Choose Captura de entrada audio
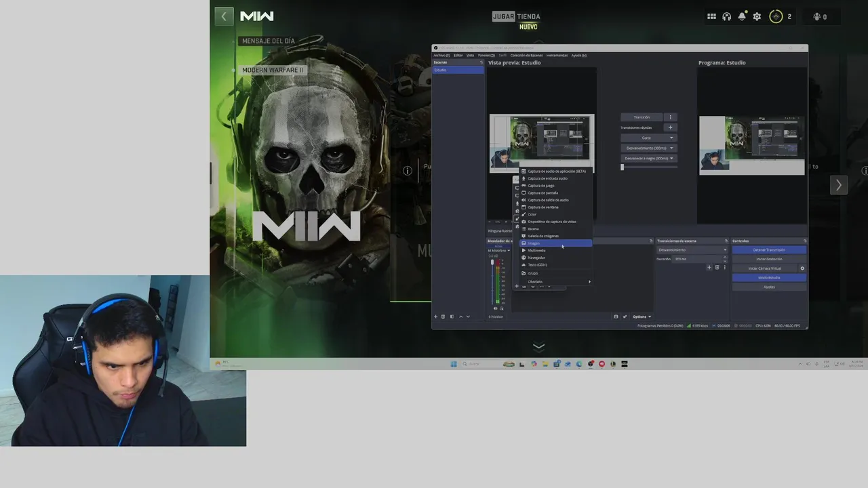The image size is (868, 488). pyautogui.click(x=556, y=178)
